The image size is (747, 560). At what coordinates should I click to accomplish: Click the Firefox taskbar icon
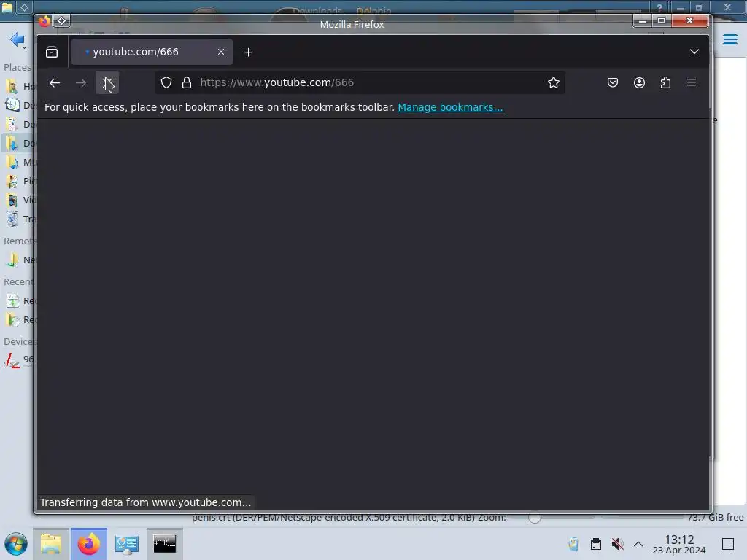89,544
